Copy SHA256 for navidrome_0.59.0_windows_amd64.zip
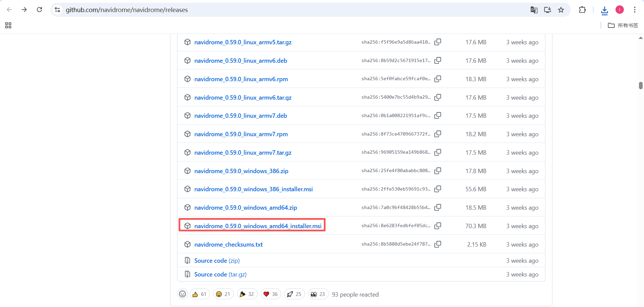This screenshot has height=307, width=644. (x=438, y=208)
